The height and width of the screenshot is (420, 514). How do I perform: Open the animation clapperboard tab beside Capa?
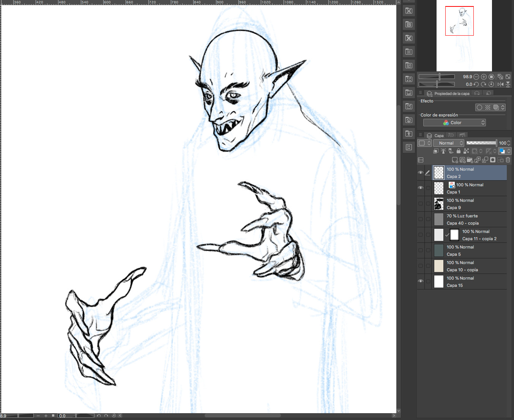coord(462,135)
